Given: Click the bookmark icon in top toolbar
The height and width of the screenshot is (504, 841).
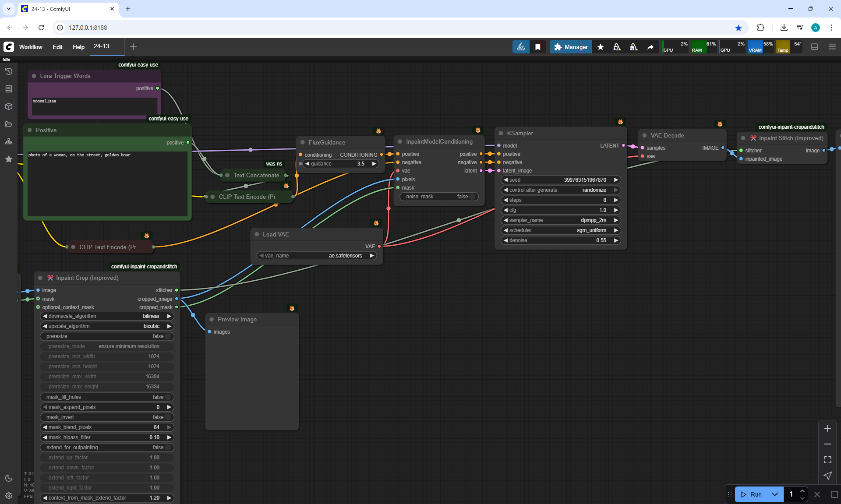Looking at the screenshot, I should [x=538, y=47].
